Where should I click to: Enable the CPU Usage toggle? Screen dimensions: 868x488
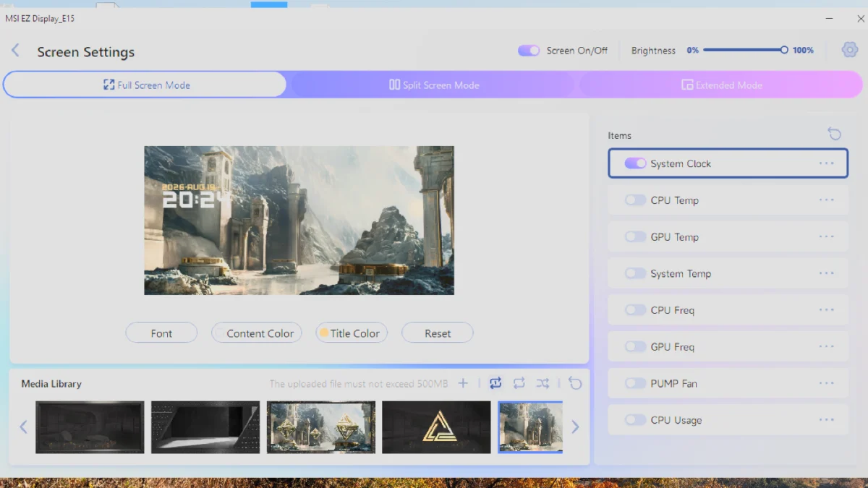(x=635, y=420)
